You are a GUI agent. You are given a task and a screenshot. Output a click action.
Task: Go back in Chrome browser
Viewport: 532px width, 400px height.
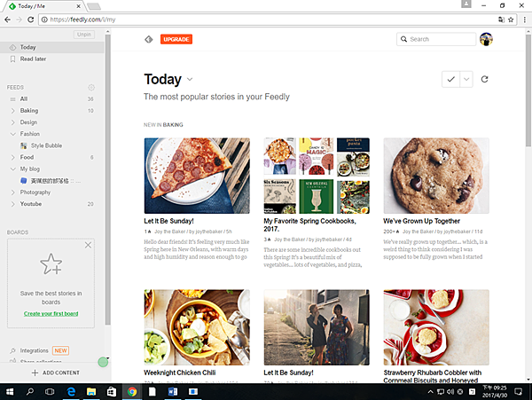point(7,20)
